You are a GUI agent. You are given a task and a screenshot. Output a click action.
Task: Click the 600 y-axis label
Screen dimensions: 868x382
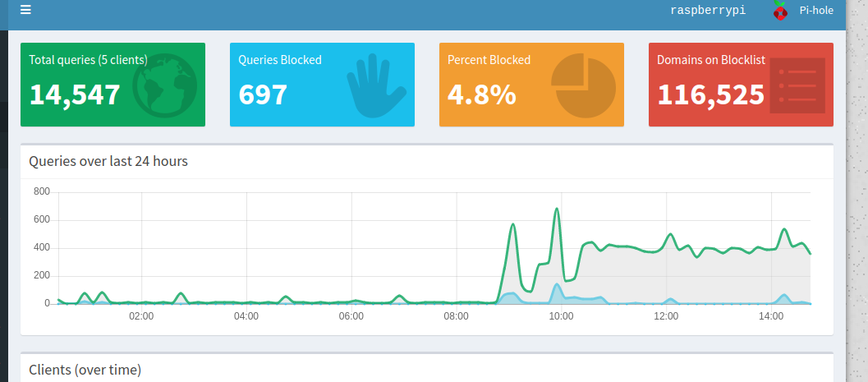42,220
